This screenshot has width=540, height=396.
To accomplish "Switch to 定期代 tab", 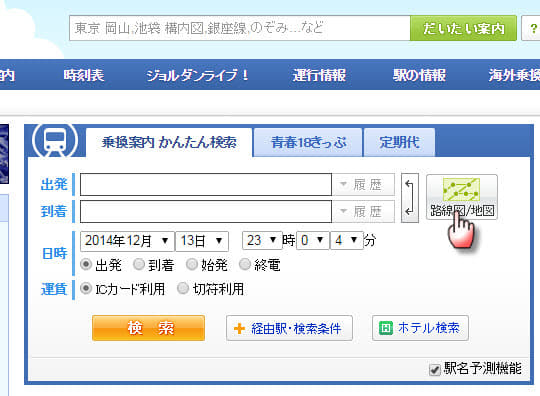I will (399, 142).
